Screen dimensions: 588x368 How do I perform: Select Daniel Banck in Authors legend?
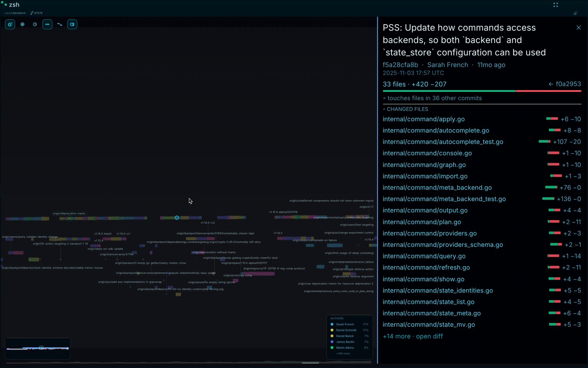tap(349, 336)
